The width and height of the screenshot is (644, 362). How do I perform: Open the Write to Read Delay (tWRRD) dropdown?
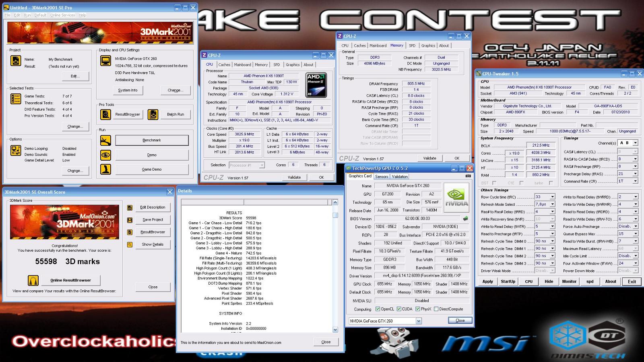(635, 197)
